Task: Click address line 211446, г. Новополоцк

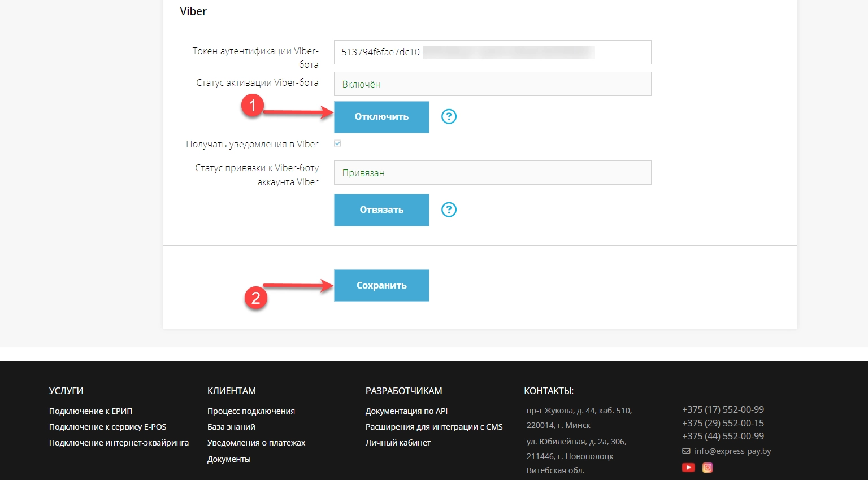Action: click(x=570, y=456)
